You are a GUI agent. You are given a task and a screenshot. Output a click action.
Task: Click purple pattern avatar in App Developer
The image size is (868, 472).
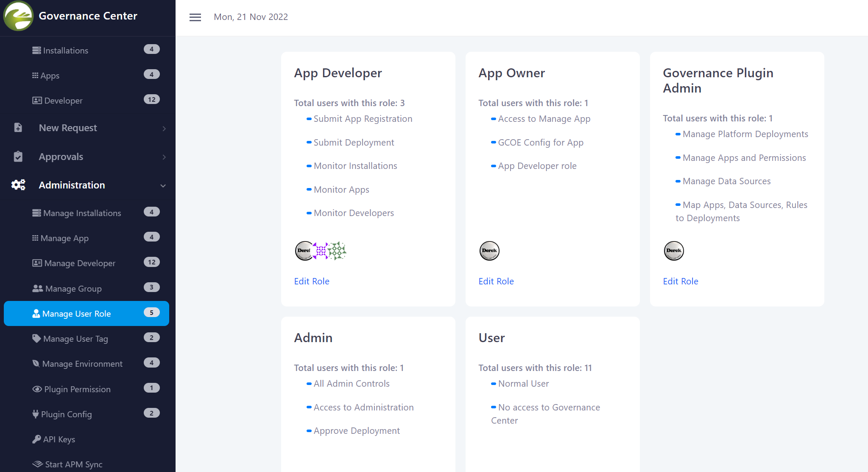(x=321, y=250)
